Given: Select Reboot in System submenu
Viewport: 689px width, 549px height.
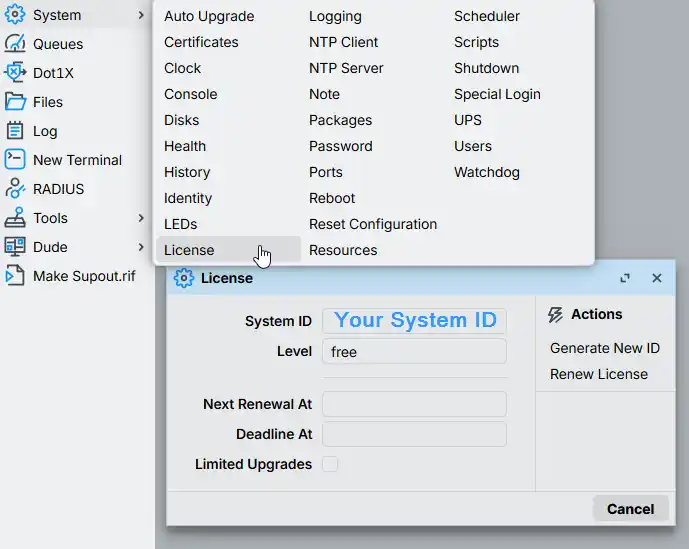Looking at the screenshot, I should (332, 198).
